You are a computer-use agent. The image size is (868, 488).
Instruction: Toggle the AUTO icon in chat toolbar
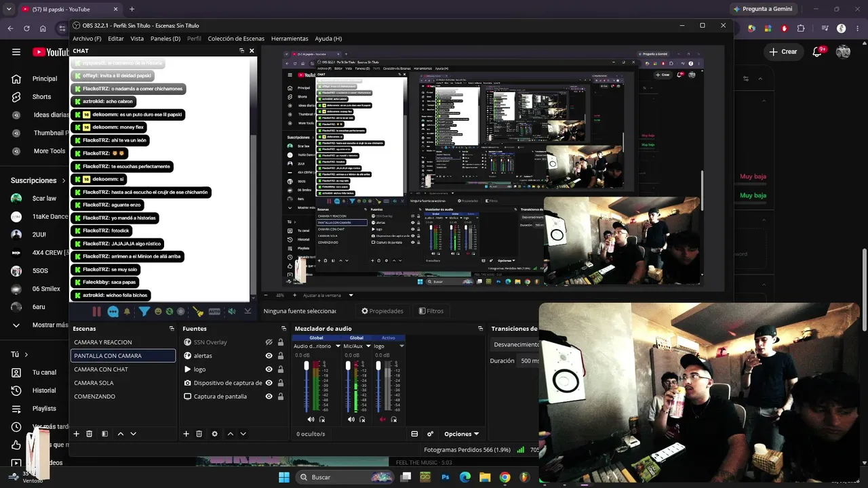tap(214, 312)
